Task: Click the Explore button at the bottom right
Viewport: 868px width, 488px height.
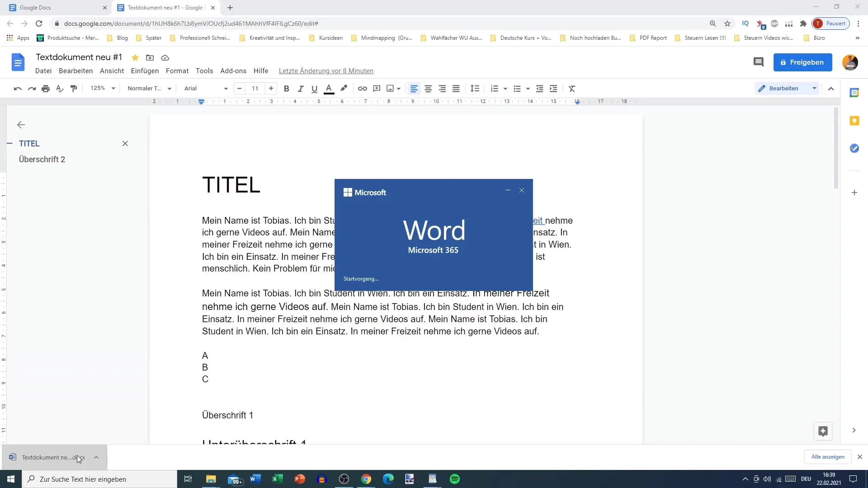Action: [x=823, y=431]
